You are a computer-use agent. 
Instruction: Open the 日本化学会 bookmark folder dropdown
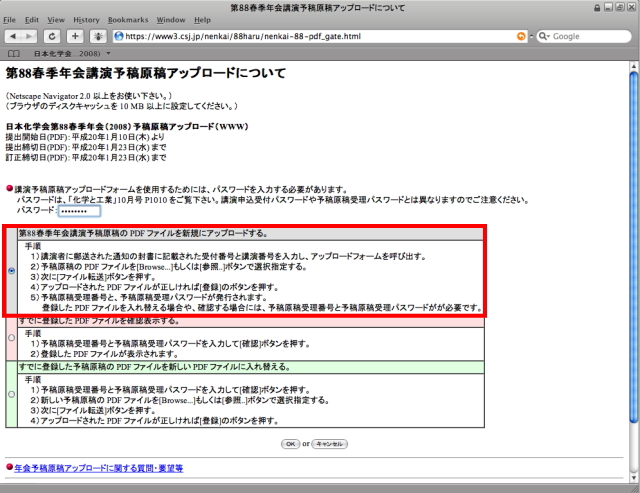pos(107,52)
